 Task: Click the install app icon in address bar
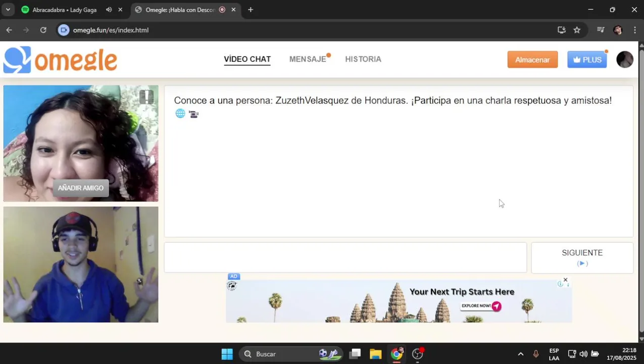point(561,30)
